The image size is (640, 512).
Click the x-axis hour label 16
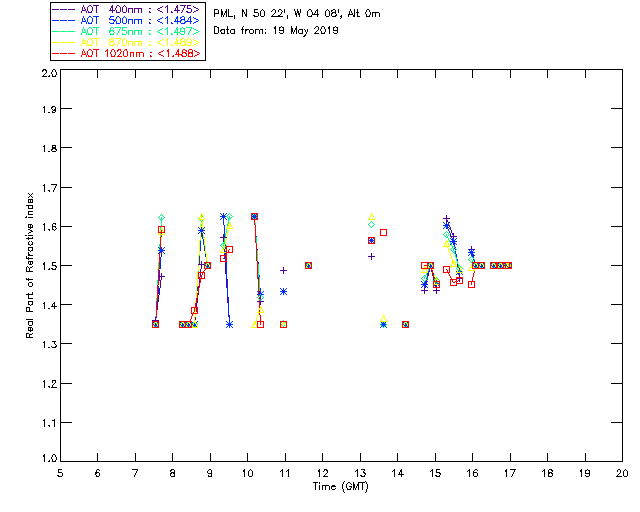coord(473,473)
